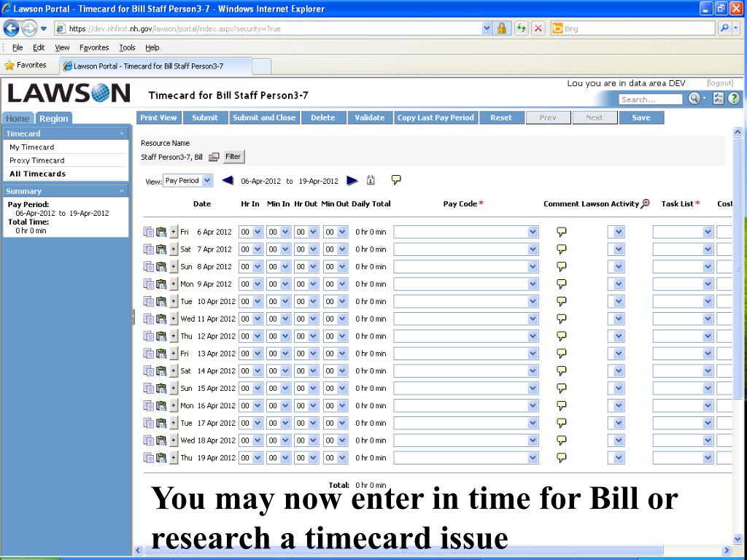Switch to the Home tab
This screenshot has height=560, width=747.
[x=18, y=119]
